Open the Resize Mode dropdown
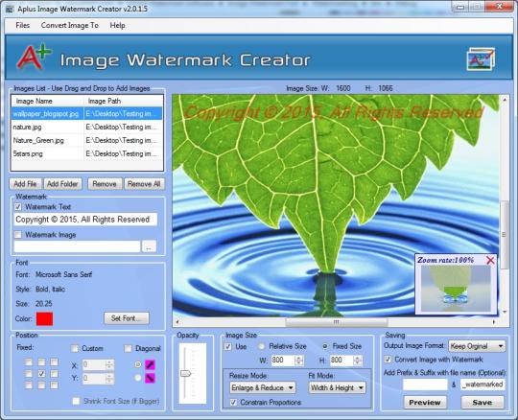The width and height of the screenshot is (518, 420). pos(263,387)
